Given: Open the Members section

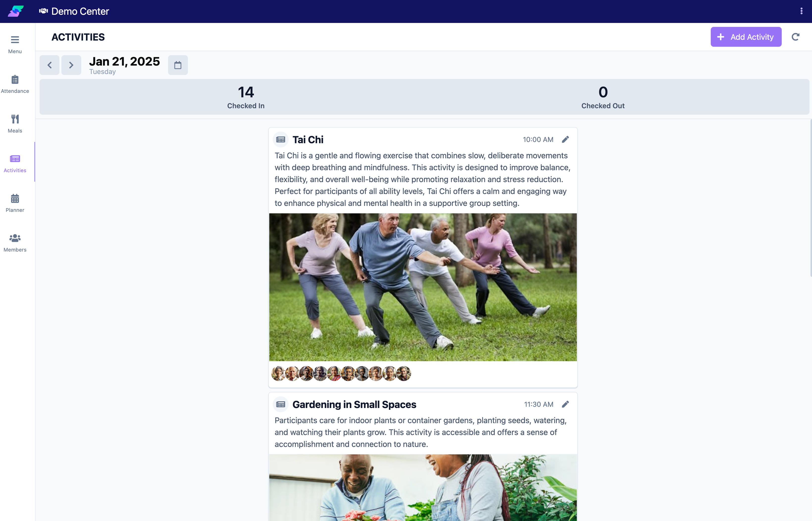Looking at the screenshot, I should click(15, 243).
